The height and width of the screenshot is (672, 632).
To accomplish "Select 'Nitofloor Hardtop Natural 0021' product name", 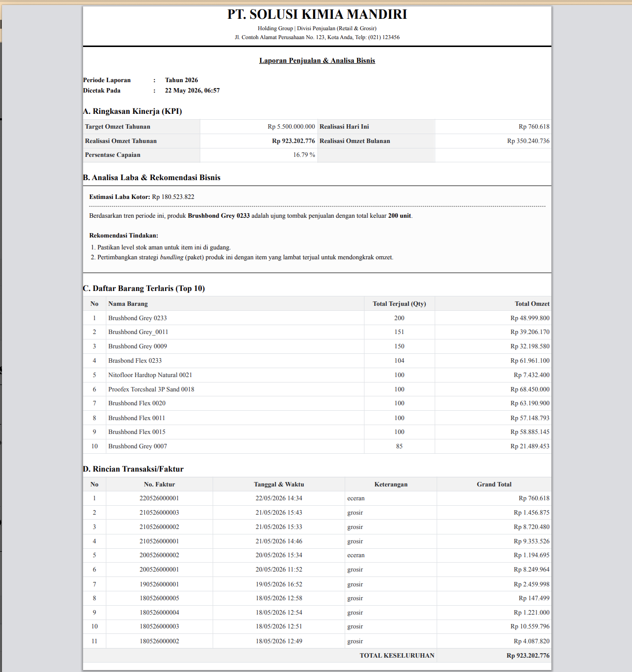I will coord(150,375).
